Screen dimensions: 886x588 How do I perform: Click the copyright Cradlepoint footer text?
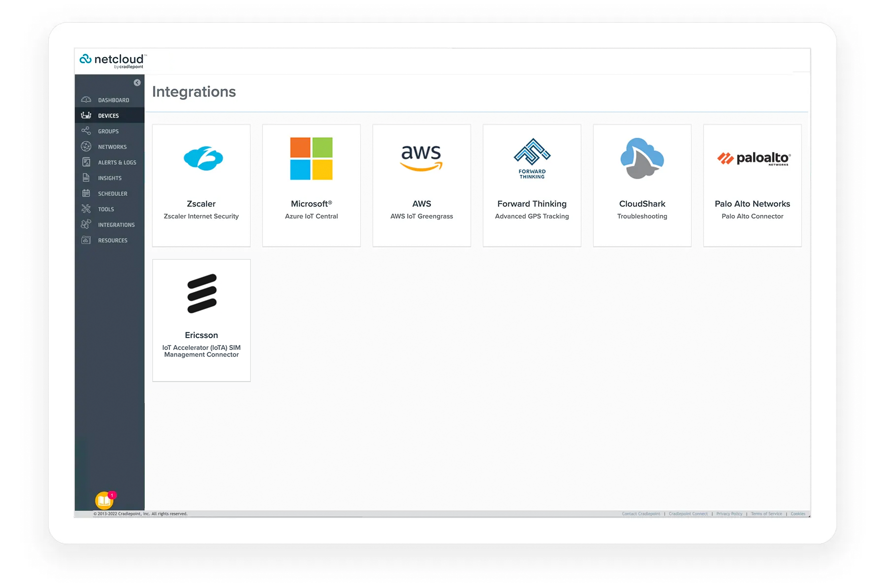pos(140,514)
